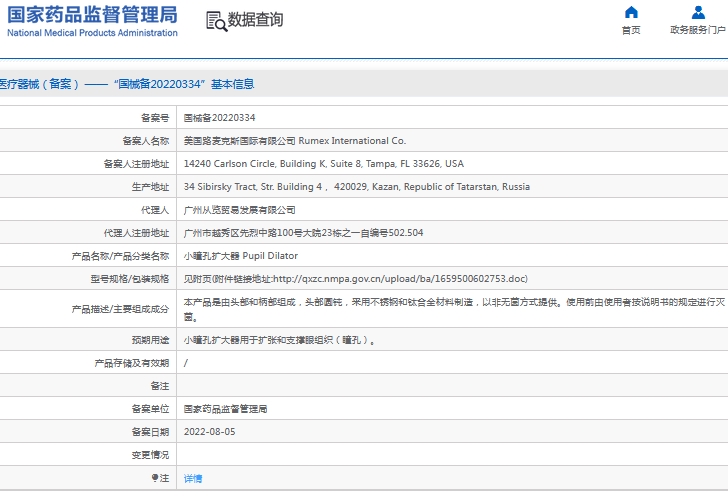Click the home icon above 首页
This screenshot has height=497, width=728.
630,12
